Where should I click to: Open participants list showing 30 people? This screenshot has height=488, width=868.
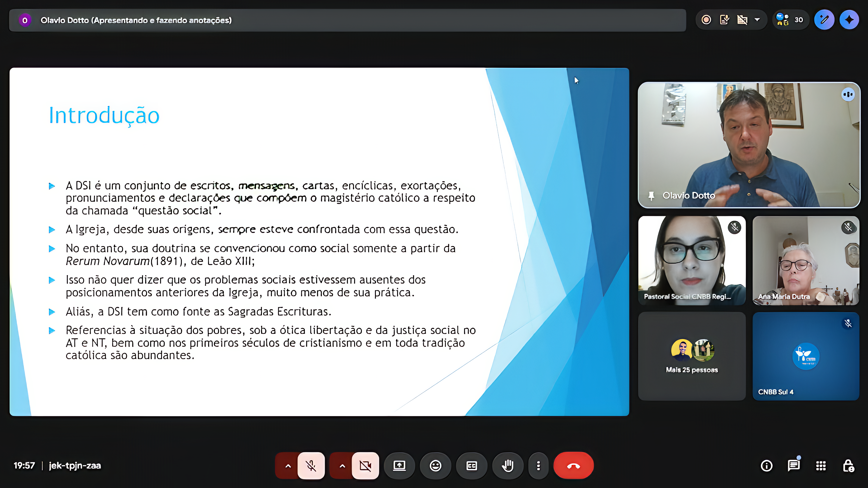pyautogui.click(x=790, y=20)
